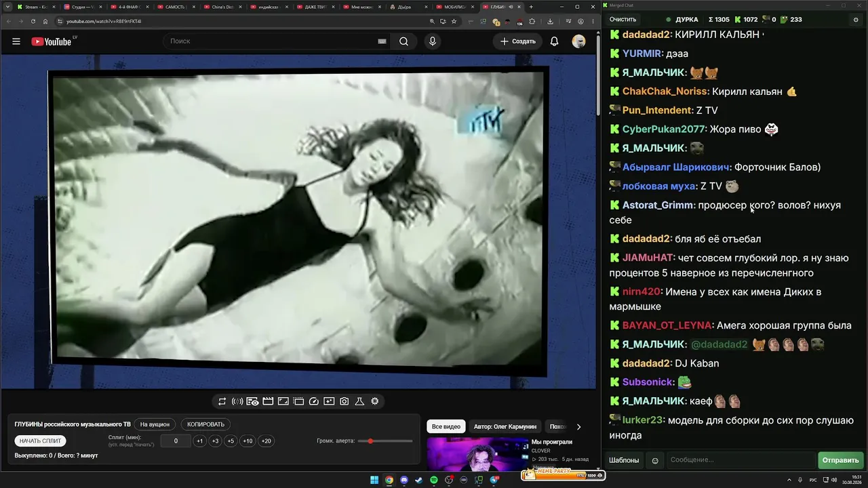The width and height of the screenshot is (868, 488).
Task: Click the YouTube search magnifier button
Action: [x=403, y=41]
